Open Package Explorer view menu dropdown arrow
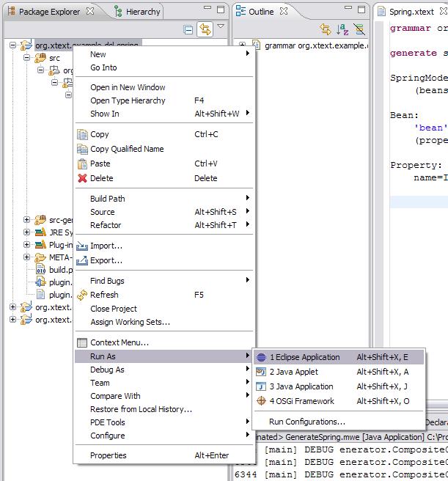448x481 pixels. (221, 26)
